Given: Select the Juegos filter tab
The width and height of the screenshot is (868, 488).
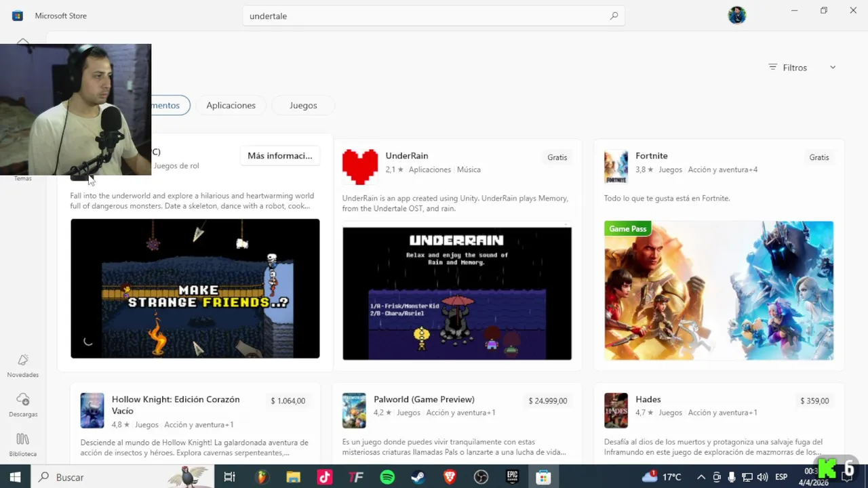Looking at the screenshot, I should pyautogui.click(x=303, y=105).
